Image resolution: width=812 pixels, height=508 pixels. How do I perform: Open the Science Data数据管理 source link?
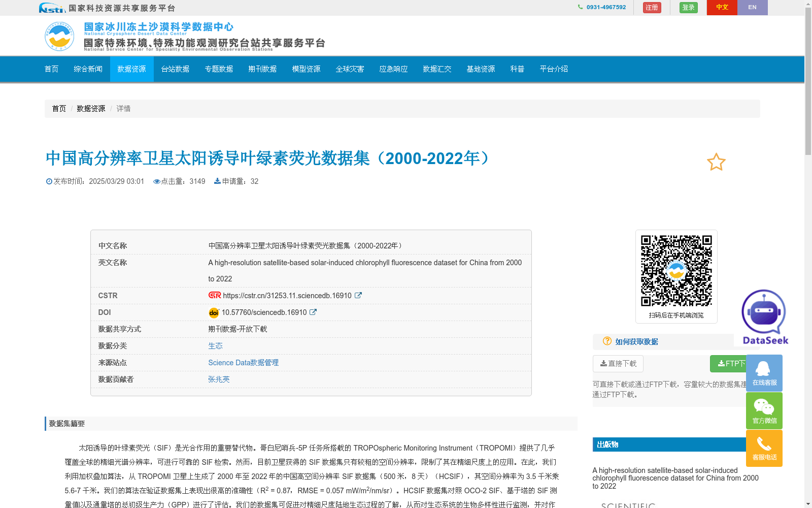pyautogui.click(x=244, y=363)
